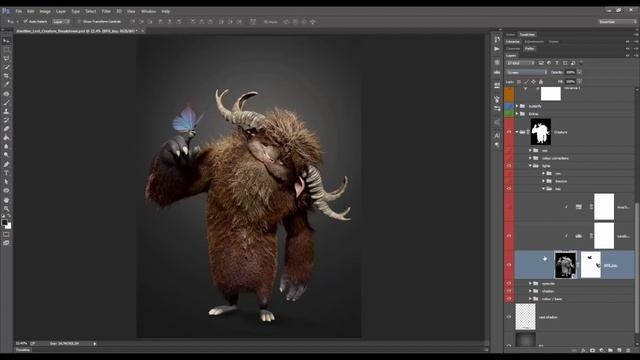
Task: Hide the selected highlighted layer
Action: (509, 265)
